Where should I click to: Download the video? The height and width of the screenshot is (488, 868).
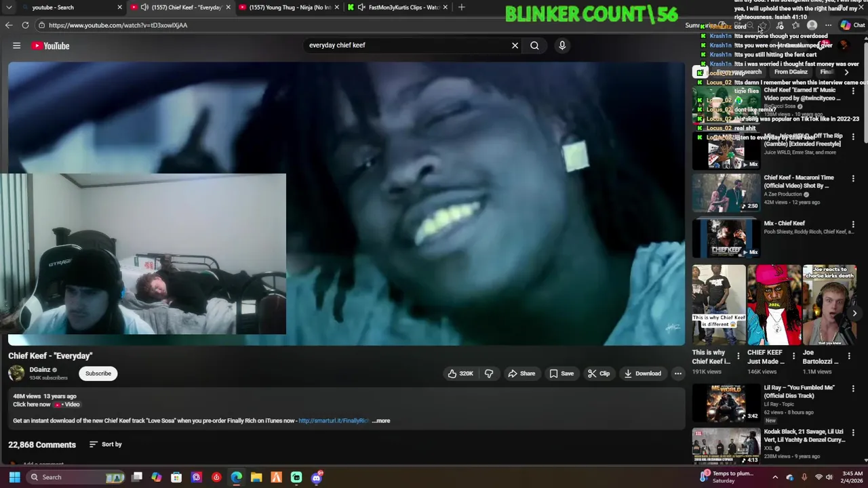(x=642, y=373)
